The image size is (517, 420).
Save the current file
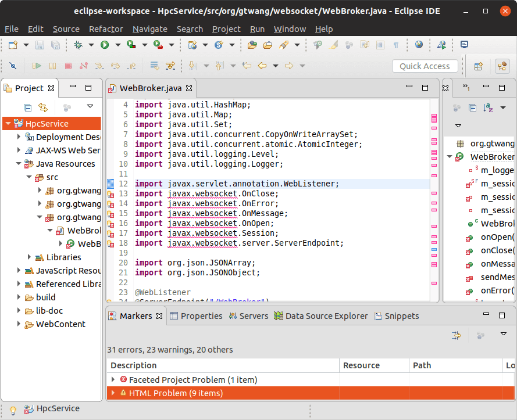(x=40, y=45)
